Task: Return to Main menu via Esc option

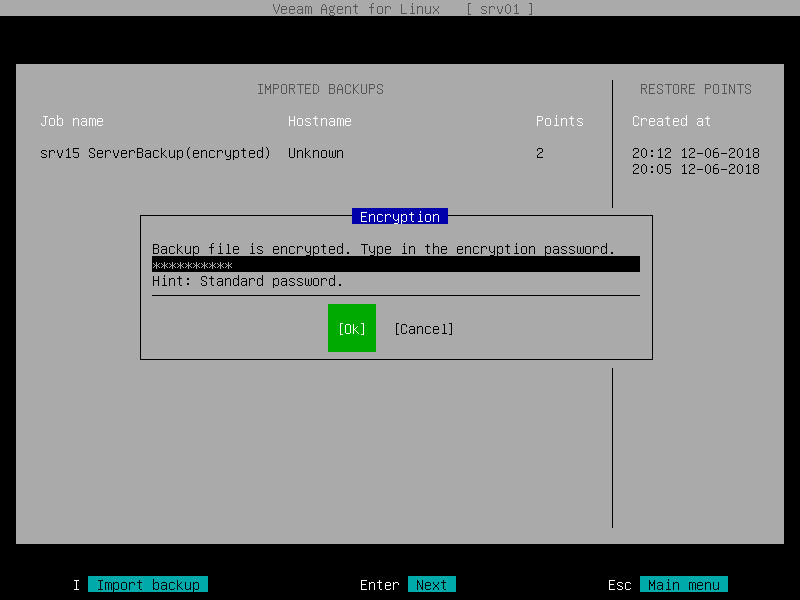Action: [684, 584]
